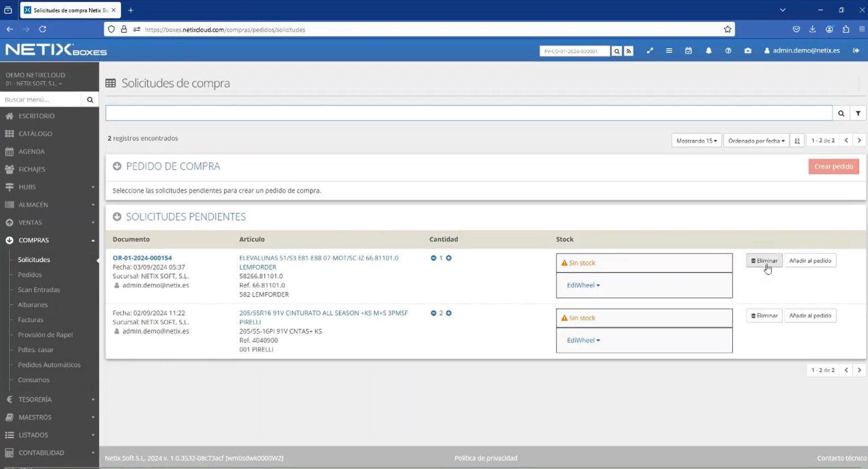The width and height of the screenshot is (868, 469).
Task: Select Pedidos Automáticos submenu item
Action: pos(49,365)
